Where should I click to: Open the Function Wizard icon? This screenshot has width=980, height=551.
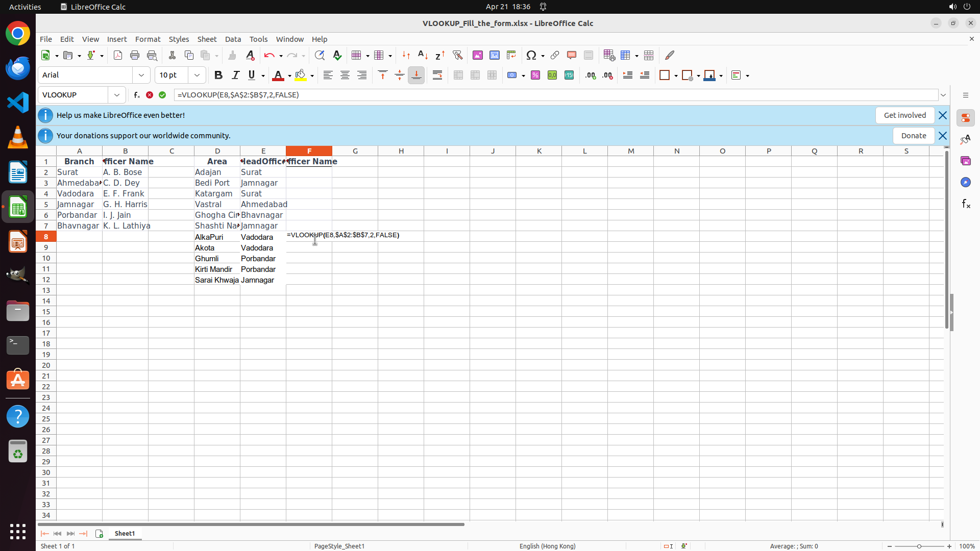(136, 95)
